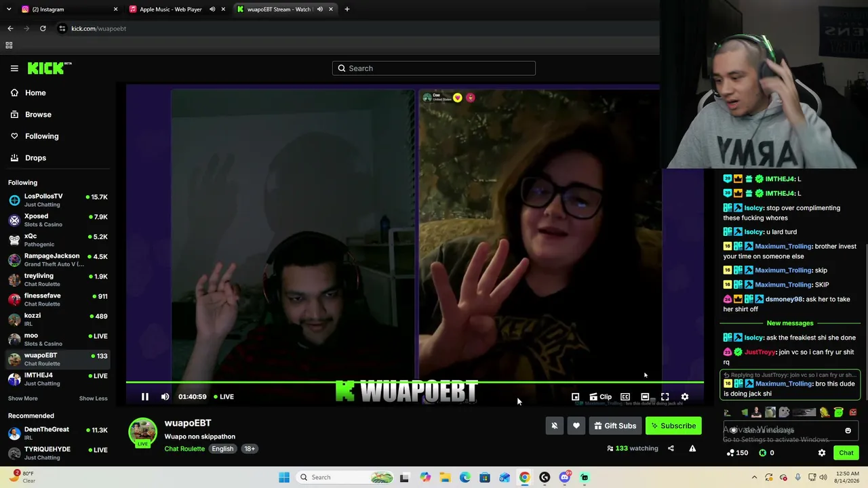Create a Clip of the stream
868x488 pixels.
[600, 396]
